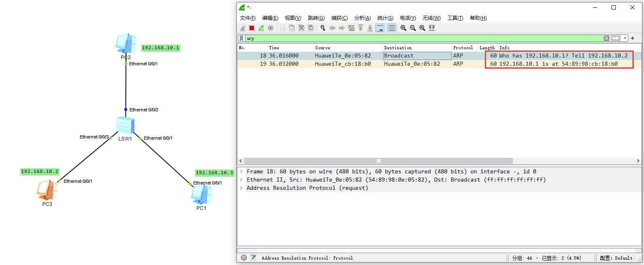This screenshot has height=265, width=644.
Task: Open the 捕获(C) menu
Action: 340,18
